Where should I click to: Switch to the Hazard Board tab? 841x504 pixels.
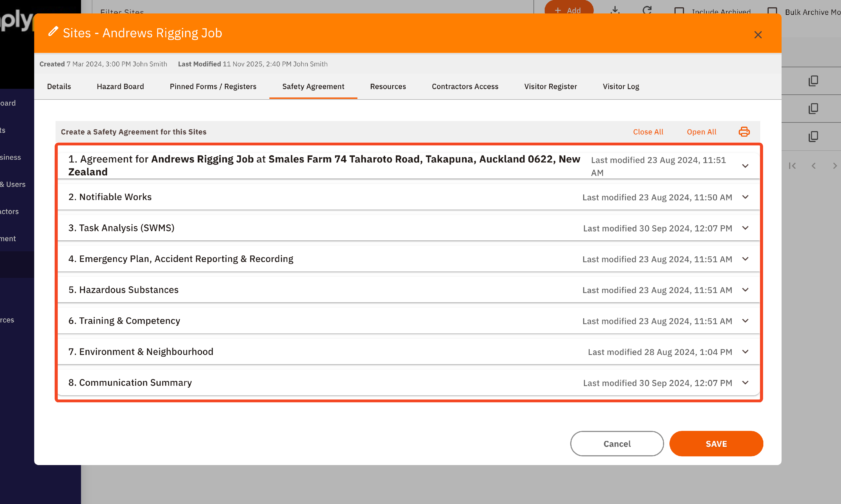120,86
